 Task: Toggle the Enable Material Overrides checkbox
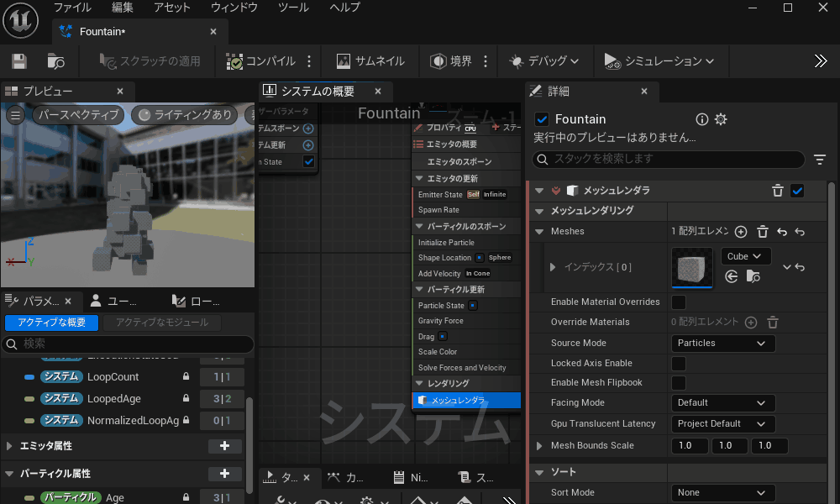point(679,302)
